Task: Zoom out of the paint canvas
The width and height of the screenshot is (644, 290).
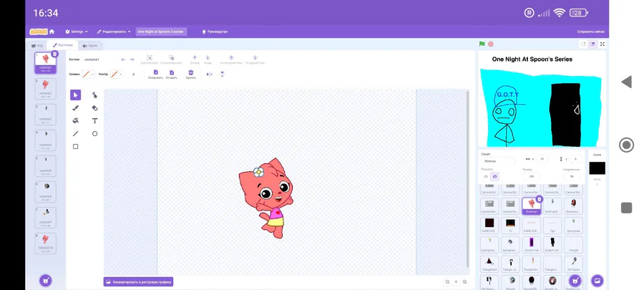Action: tap(447, 282)
